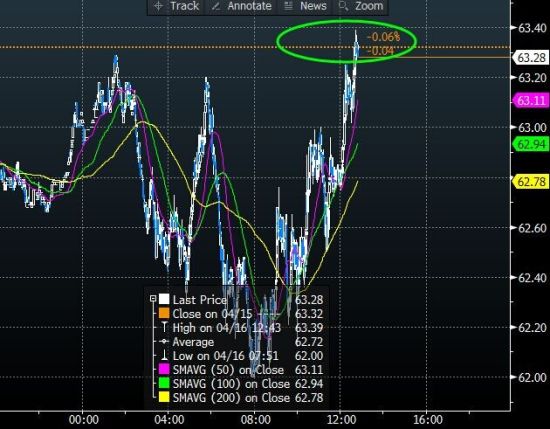Click the magenta SMAVG (50) swatch
The height and width of the screenshot is (429, 550).
(164, 369)
